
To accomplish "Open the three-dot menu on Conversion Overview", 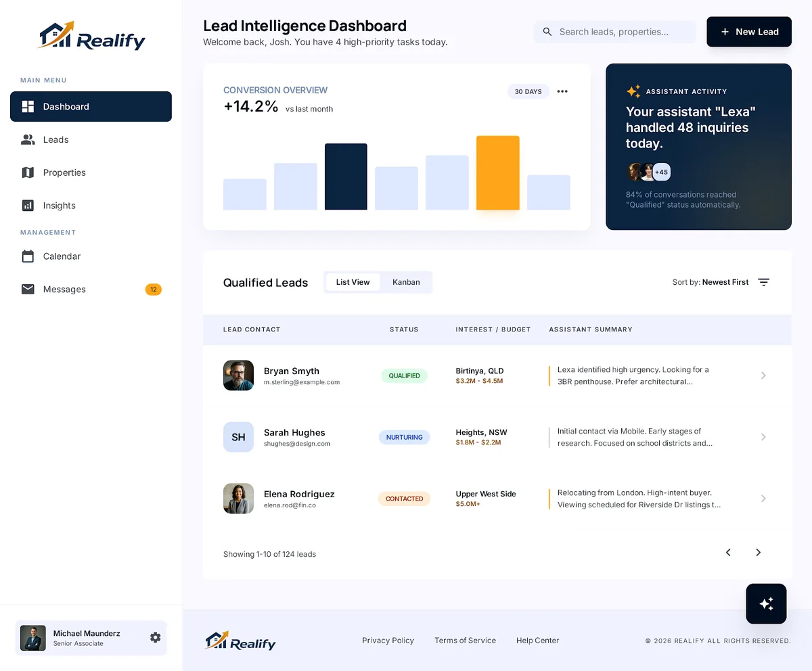I will 562,91.
